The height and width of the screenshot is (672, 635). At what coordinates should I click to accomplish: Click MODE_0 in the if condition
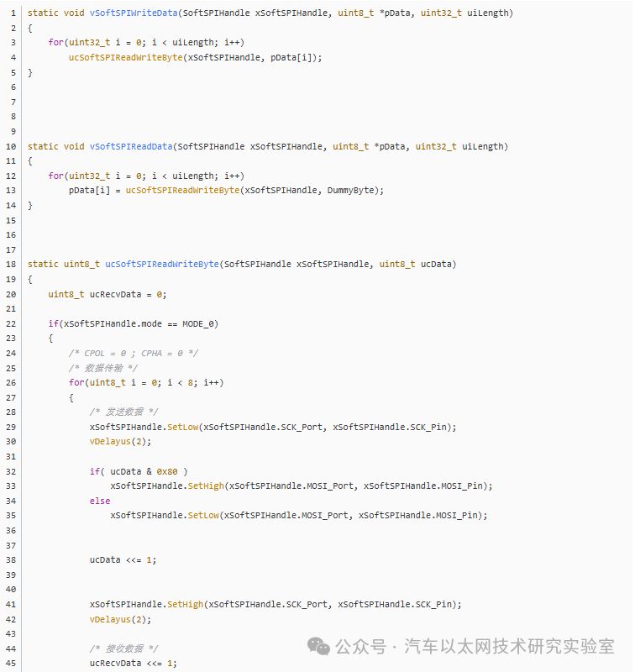198,323
